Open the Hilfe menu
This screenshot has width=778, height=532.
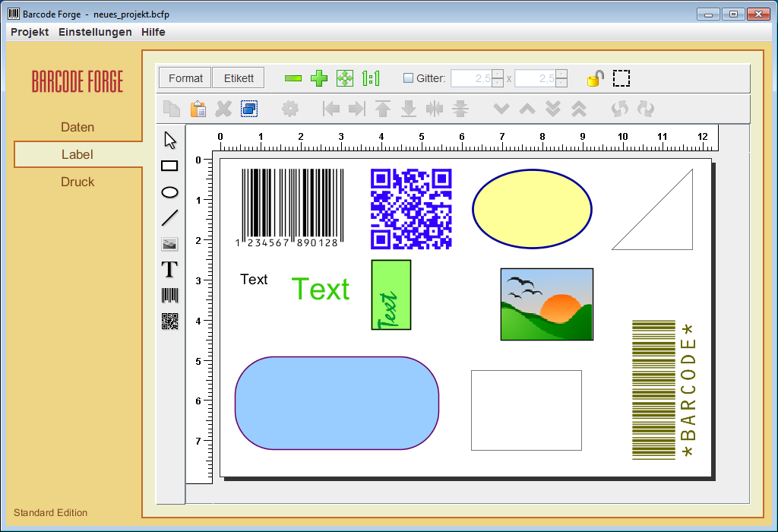[x=153, y=32]
